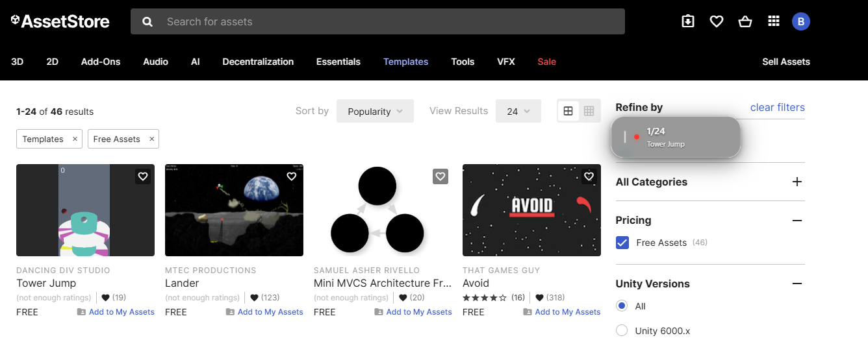The height and width of the screenshot is (338, 868).
Task: Open the Add-Ons menu
Action: point(101,62)
